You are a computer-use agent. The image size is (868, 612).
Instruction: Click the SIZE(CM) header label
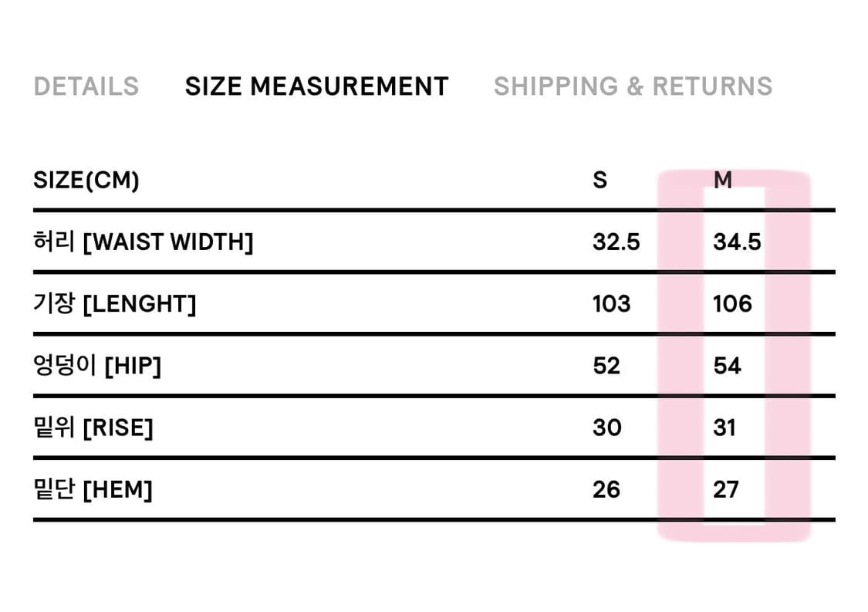(x=86, y=180)
